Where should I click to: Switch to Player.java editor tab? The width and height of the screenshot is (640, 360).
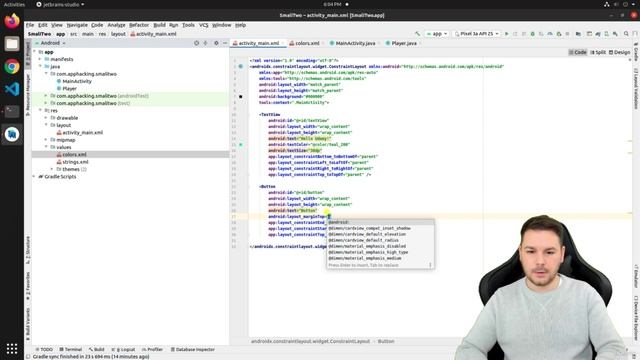(401, 43)
